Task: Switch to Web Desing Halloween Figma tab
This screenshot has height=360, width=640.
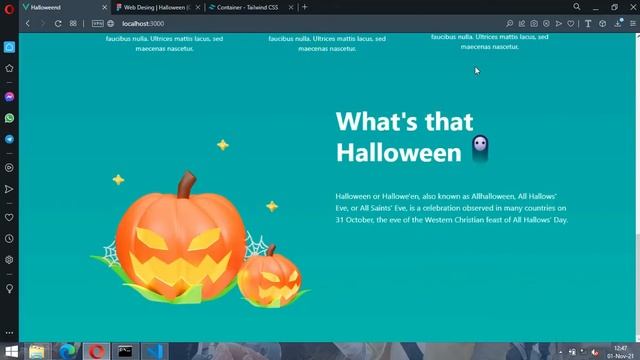Action: pyautogui.click(x=157, y=7)
